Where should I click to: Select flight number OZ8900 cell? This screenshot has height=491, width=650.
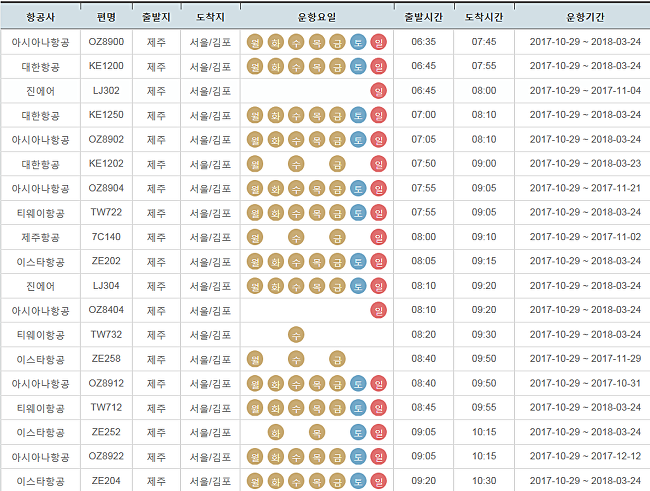point(106,42)
